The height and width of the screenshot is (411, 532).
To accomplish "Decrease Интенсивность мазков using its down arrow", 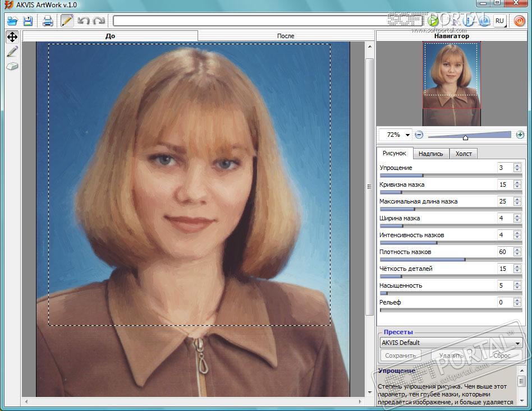I will pyautogui.click(x=517, y=237).
